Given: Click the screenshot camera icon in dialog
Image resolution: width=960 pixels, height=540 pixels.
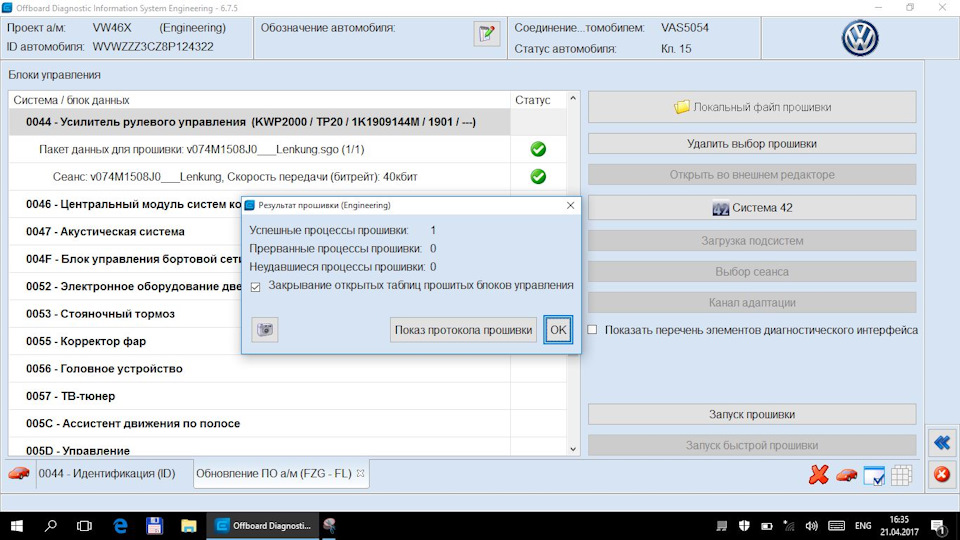Looking at the screenshot, I should (264, 330).
